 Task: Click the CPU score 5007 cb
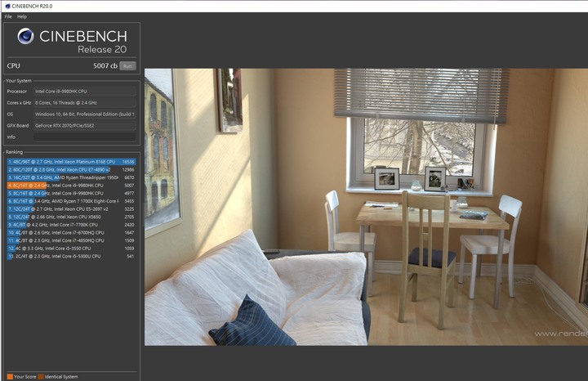coord(105,65)
